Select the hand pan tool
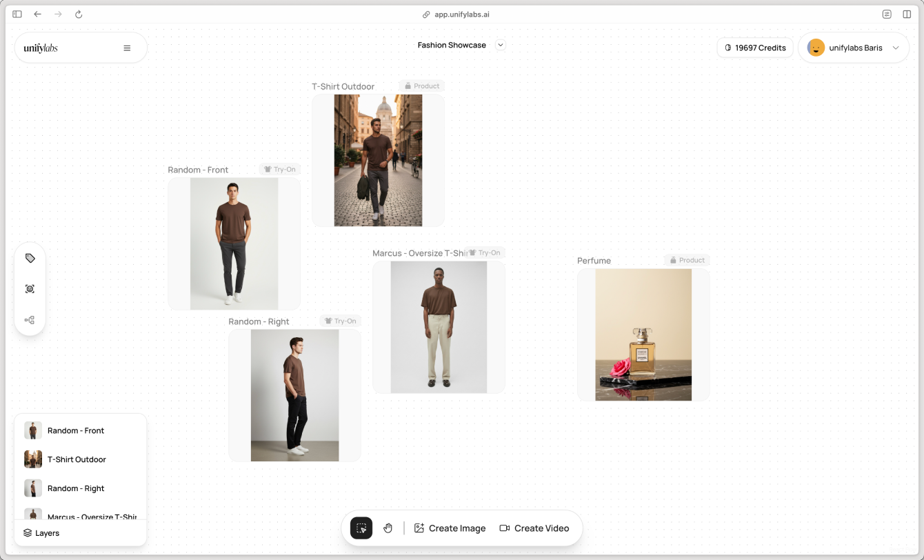This screenshot has width=924, height=560. click(388, 528)
